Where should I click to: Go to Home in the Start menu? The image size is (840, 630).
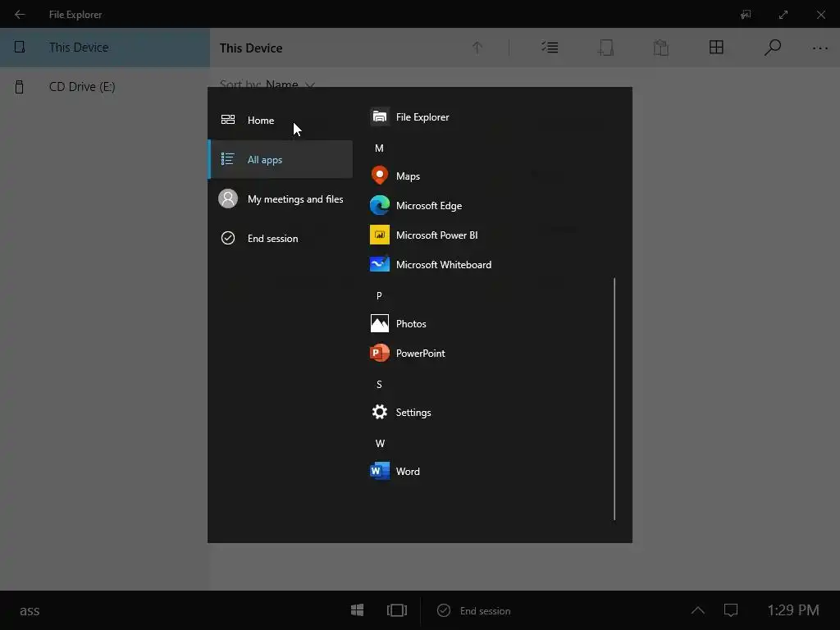click(x=281, y=120)
